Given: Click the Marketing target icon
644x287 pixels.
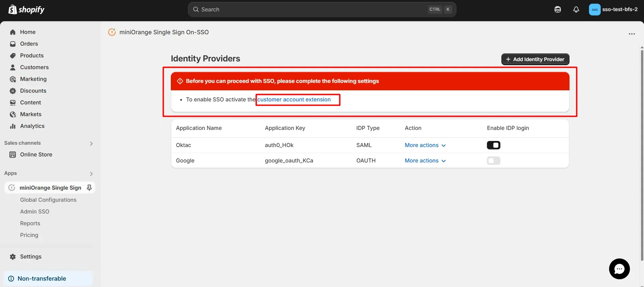Looking at the screenshot, I should (13, 79).
